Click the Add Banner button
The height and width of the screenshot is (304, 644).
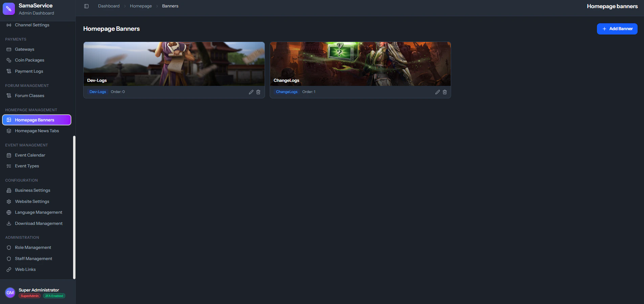point(617,29)
